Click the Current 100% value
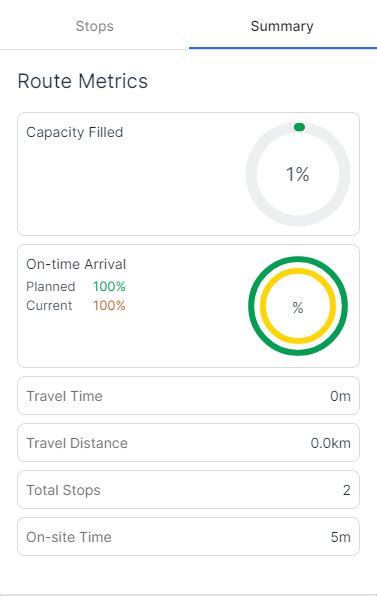377x596 pixels. [109, 305]
